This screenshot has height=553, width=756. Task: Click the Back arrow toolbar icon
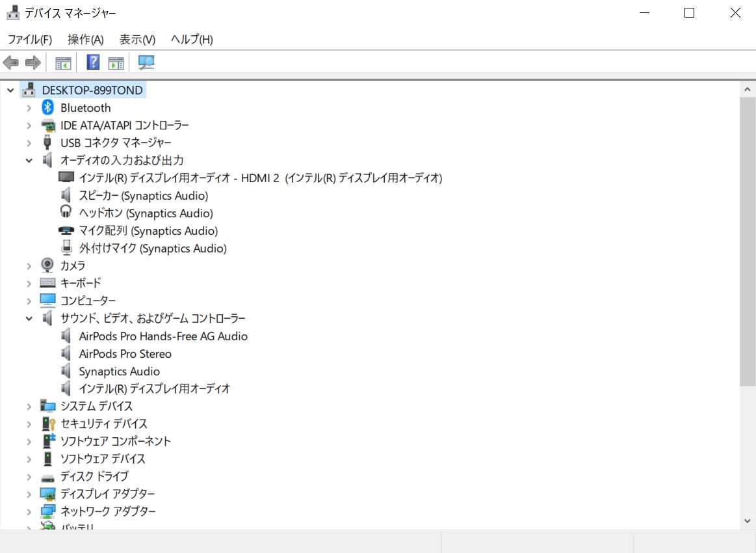(10, 62)
